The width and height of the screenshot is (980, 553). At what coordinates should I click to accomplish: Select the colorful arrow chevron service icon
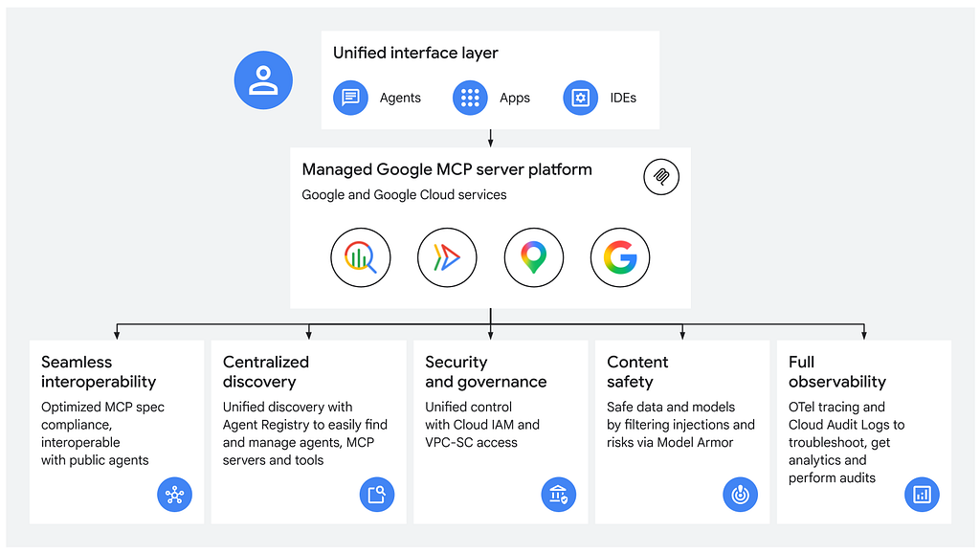coord(447,257)
